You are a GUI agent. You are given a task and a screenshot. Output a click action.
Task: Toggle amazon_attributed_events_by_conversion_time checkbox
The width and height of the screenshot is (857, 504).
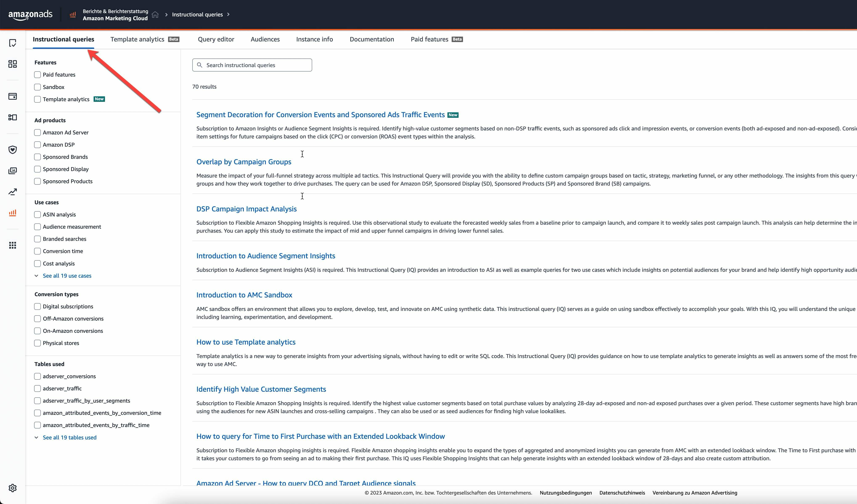pos(37,413)
